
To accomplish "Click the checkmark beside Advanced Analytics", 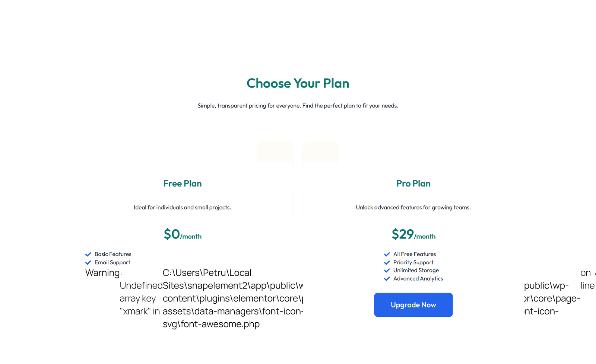I will [387, 278].
